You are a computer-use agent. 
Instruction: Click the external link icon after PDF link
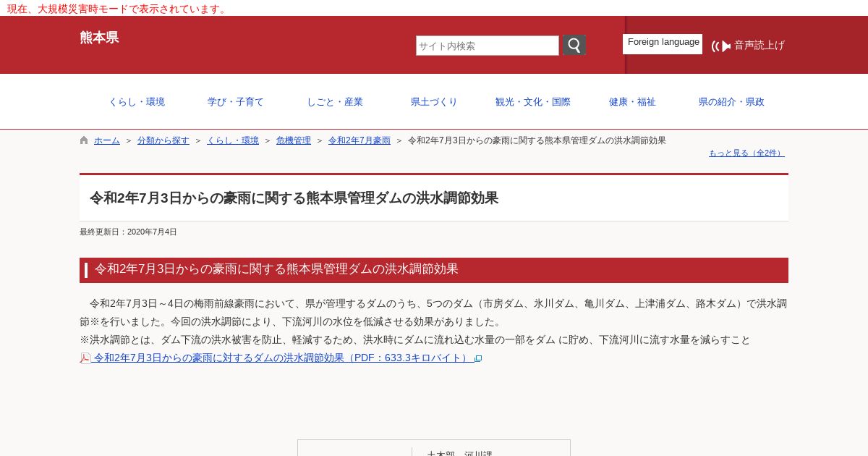click(478, 358)
